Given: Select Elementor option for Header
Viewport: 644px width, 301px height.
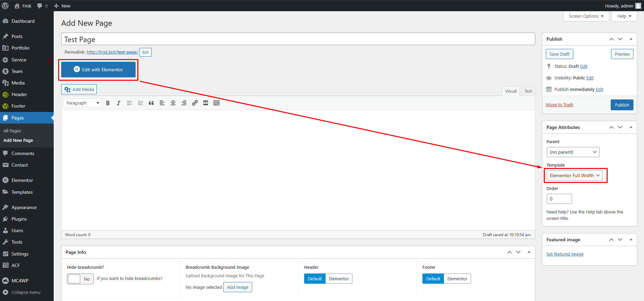Looking at the screenshot, I should [x=338, y=279].
